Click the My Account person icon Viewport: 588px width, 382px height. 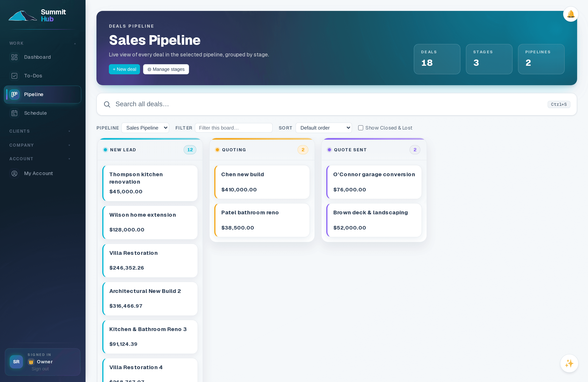[14, 173]
